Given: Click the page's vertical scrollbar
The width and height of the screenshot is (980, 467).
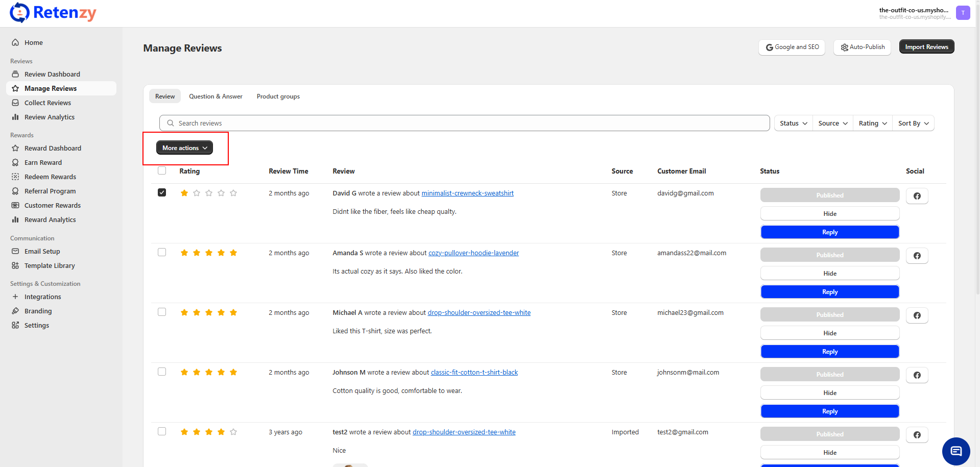Looking at the screenshot, I should 976,153.
